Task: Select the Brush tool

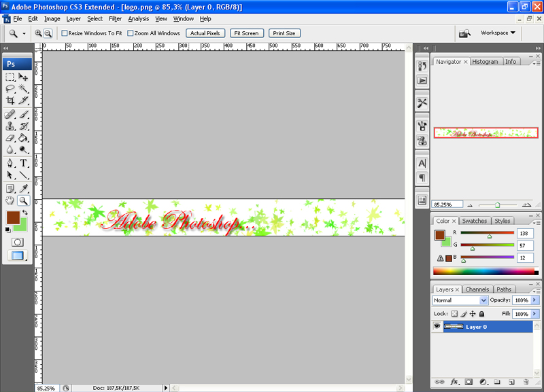Action: tap(23, 114)
